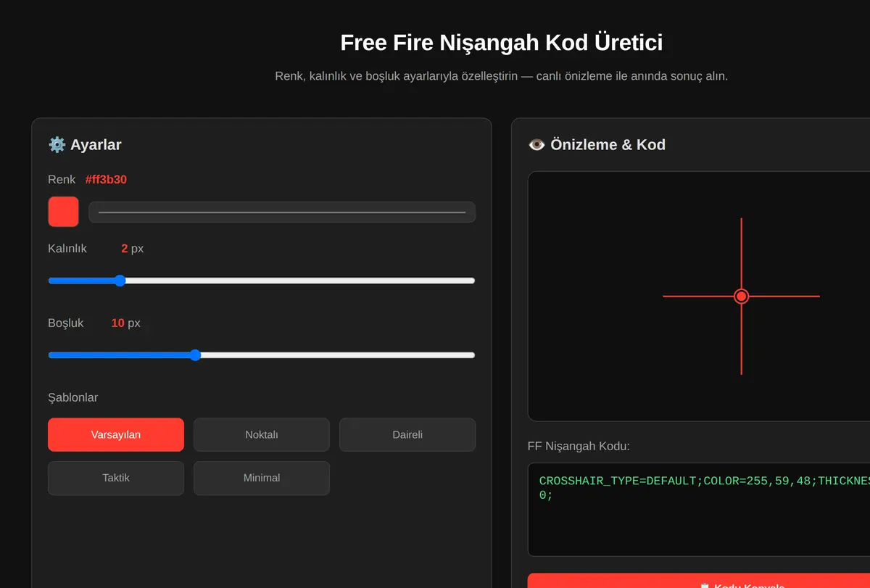Select the Taktik template
Viewport: 870px width, 588px height.
(116, 479)
